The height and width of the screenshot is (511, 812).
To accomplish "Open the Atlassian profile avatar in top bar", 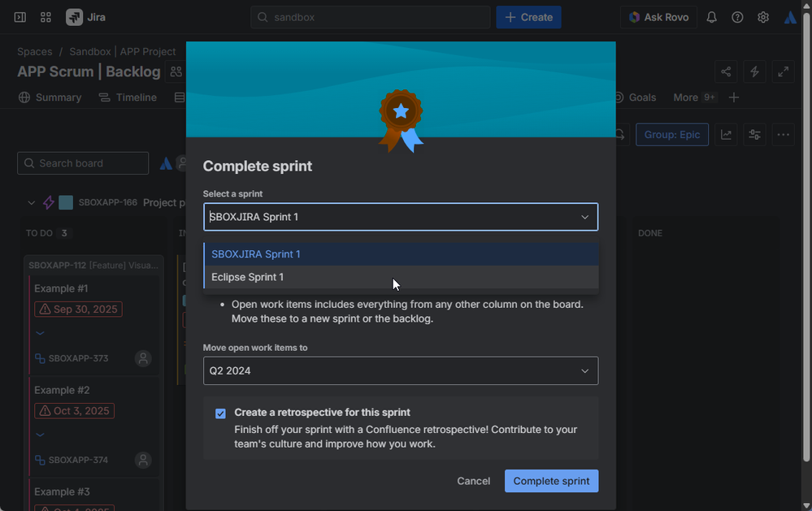I will pos(790,17).
